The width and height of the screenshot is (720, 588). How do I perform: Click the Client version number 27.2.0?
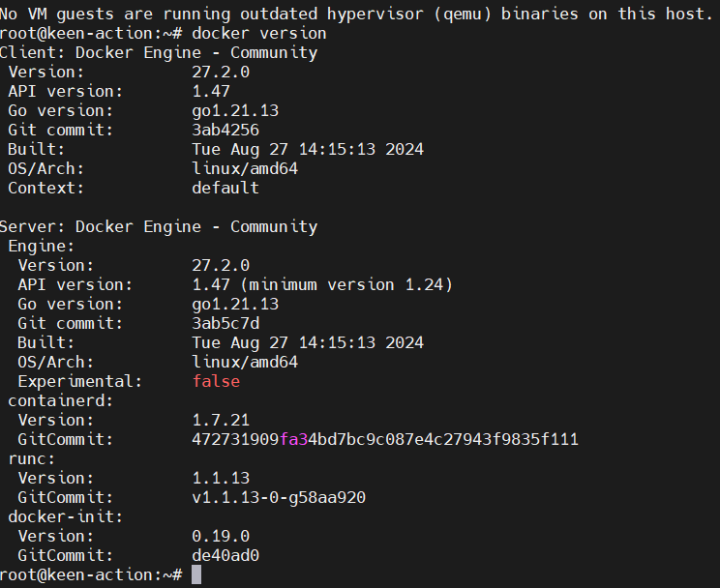221,73
